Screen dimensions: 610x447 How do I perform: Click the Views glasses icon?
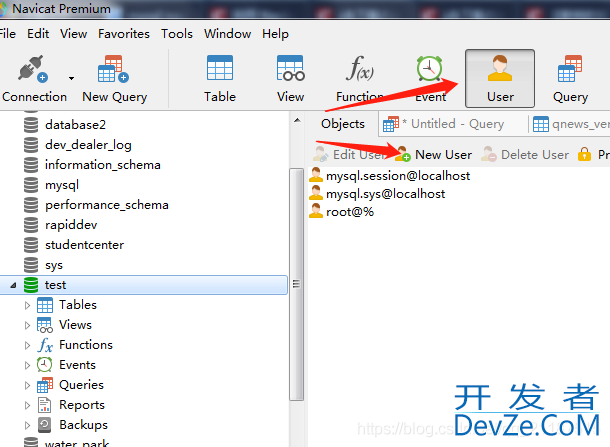coord(45,325)
